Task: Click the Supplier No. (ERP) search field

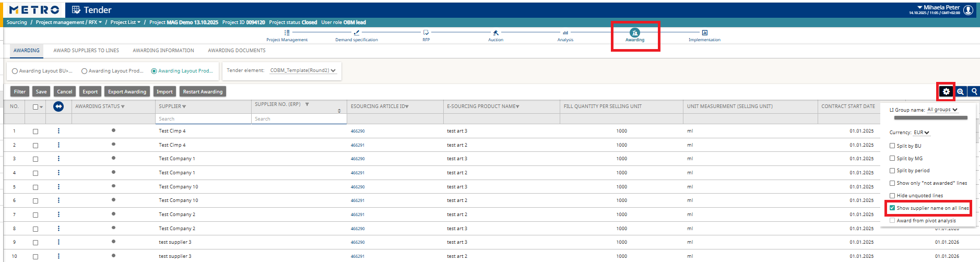Action: click(x=299, y=119)
